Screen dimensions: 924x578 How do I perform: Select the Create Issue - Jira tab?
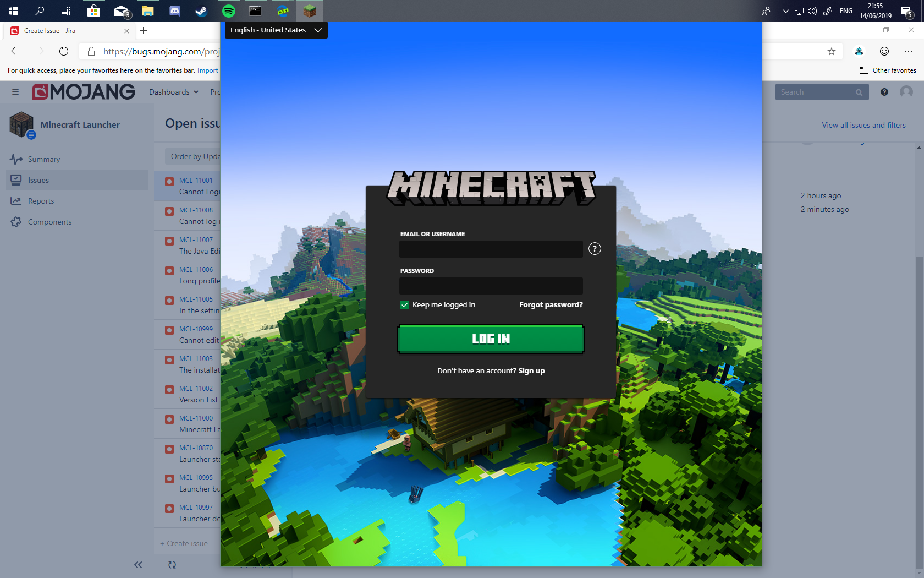click(69, 31)
